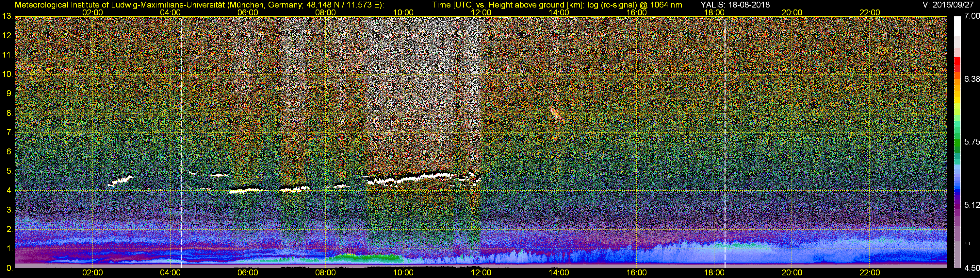Image resolution: width=980 pixels, height=278 pixels.
Task: Click the 2 km height axis label
Action: 9,229
